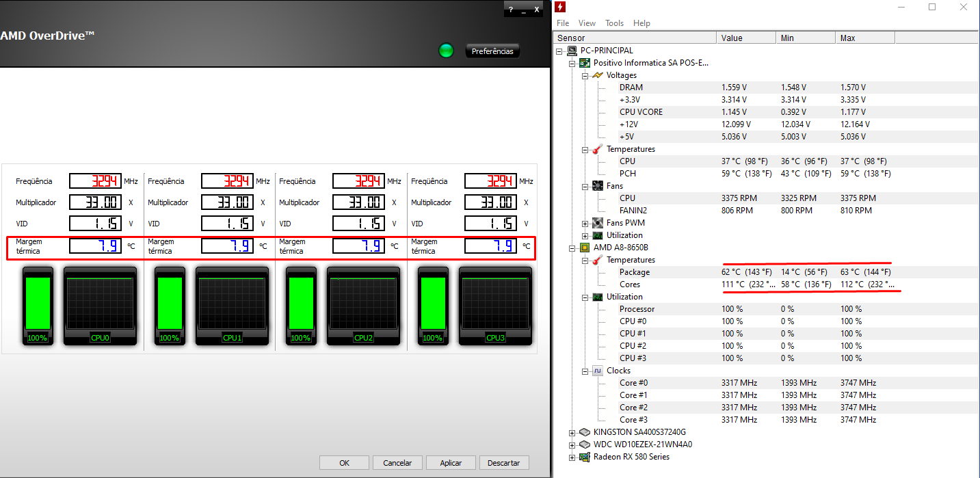980x478 pixels.
Task: Click the CPU2 usage history graph
Action: [x=364, y=304]
